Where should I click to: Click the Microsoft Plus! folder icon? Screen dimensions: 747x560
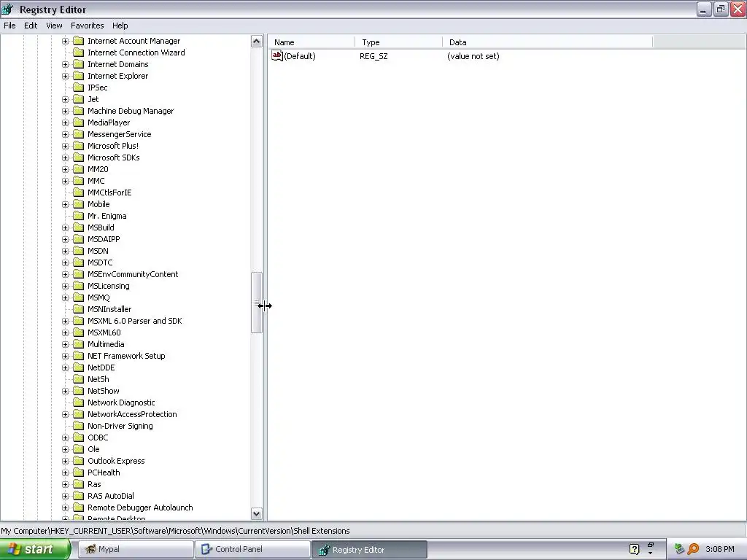pyautogui.click(x=79, y=146)
